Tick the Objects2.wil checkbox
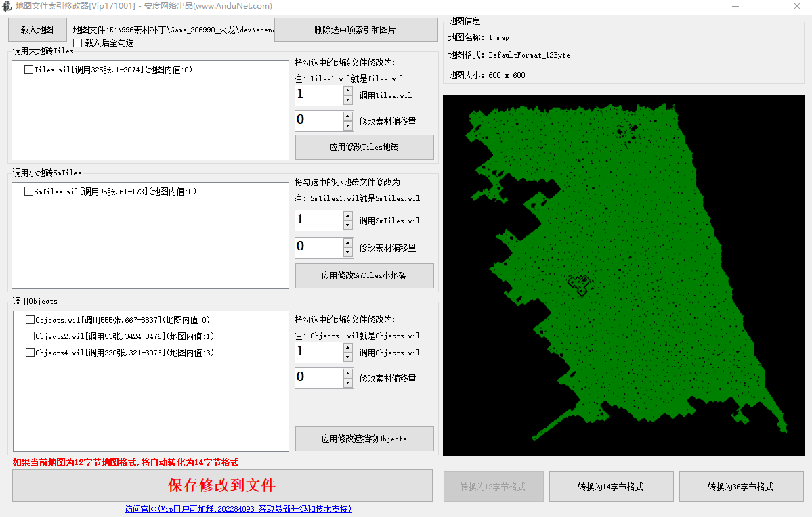 tap(30, 336)
